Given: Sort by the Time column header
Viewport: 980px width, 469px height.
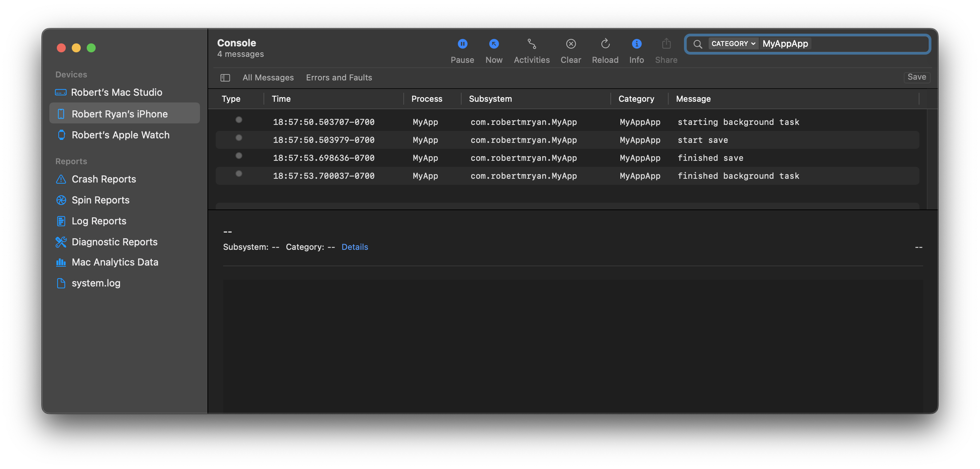Looking at the screenshot, I should coord(281,99).
